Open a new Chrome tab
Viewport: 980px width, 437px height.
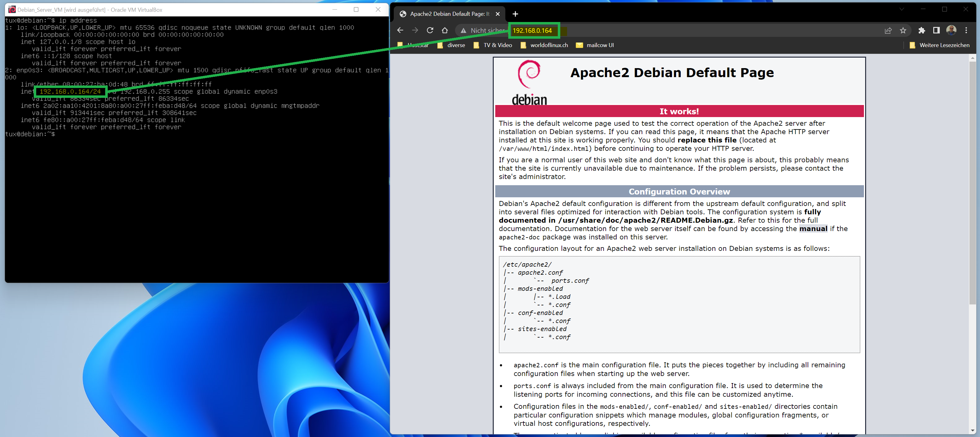[515, 14]
